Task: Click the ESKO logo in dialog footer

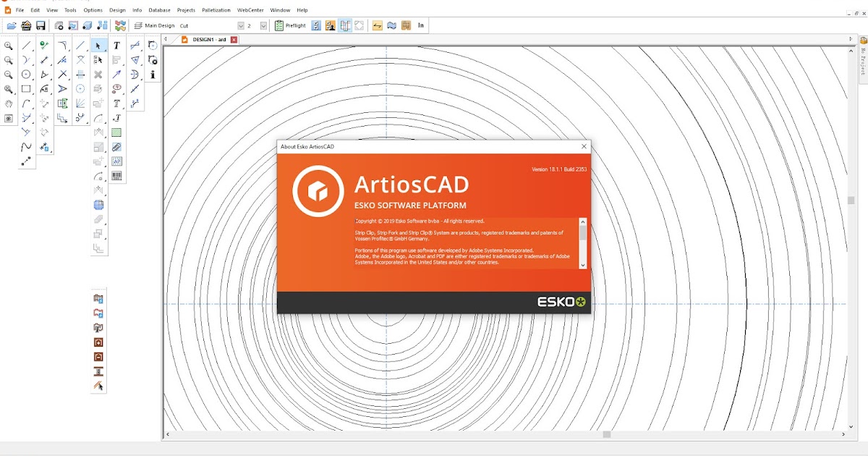Action: tap(561, 302)
